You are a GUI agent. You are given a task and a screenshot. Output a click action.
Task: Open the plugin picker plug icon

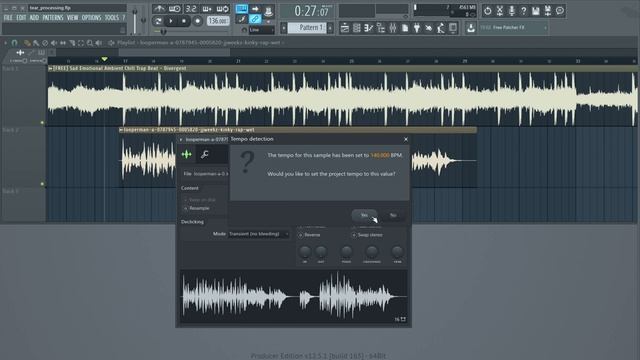pos(417,28)
